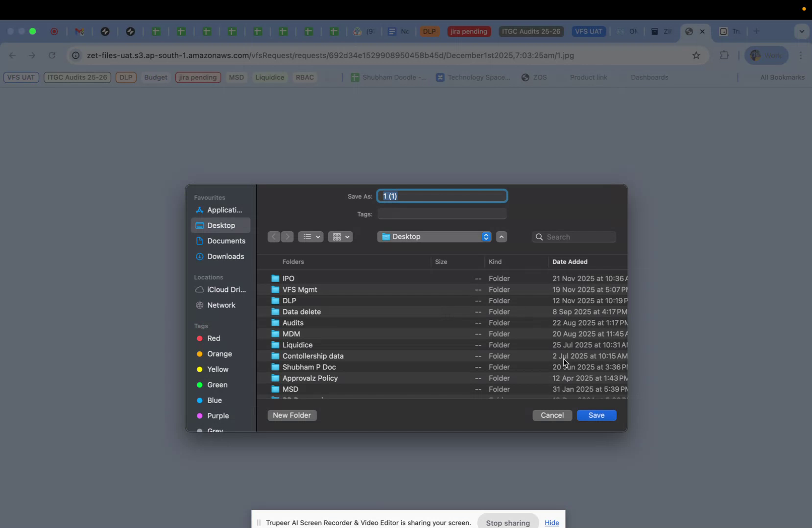Click the New Folder button
Viewport: 812px width, 528px height.
292,415
